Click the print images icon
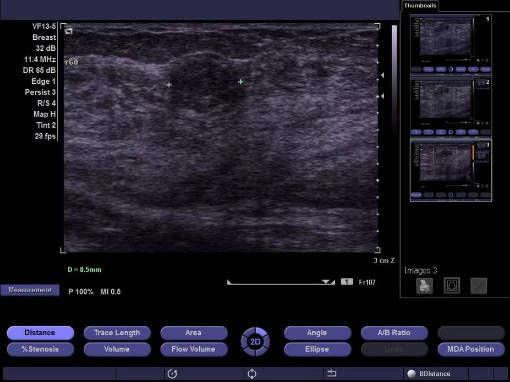 424,286
